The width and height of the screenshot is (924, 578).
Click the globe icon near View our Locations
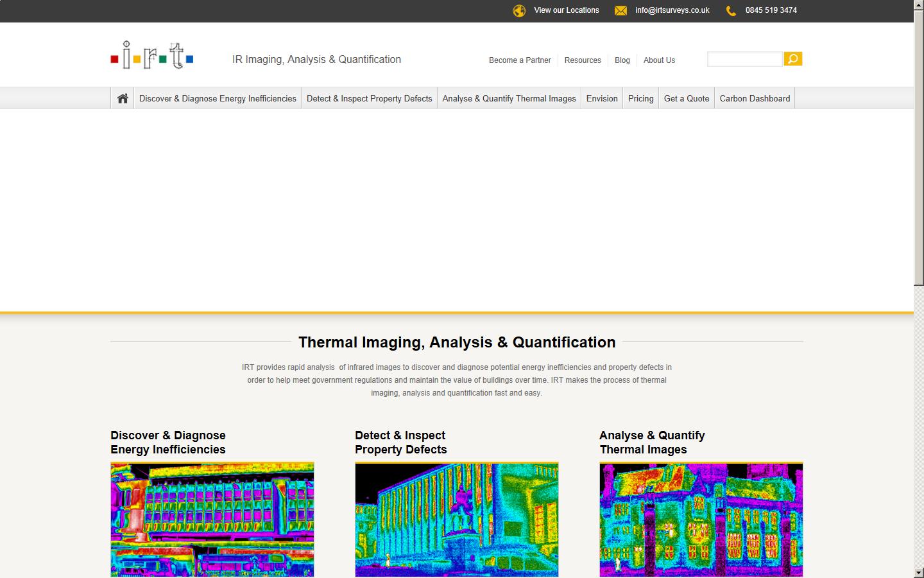point(519,10)
